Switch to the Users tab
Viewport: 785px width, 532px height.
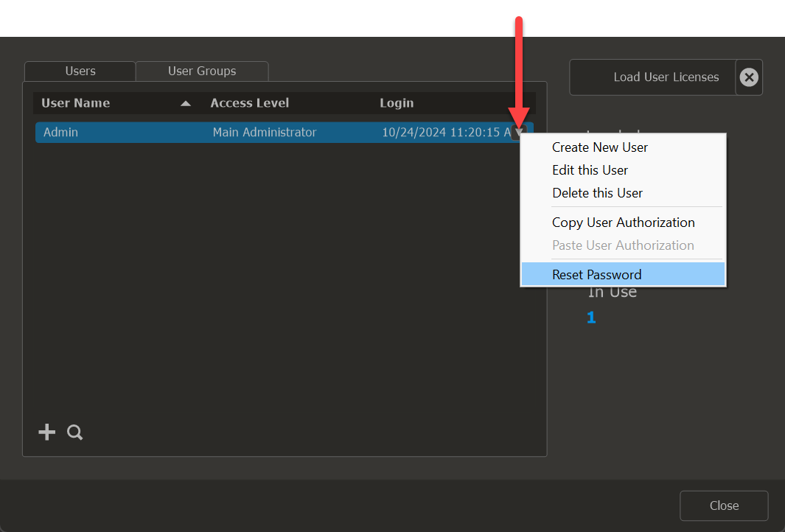click(80, 71)
